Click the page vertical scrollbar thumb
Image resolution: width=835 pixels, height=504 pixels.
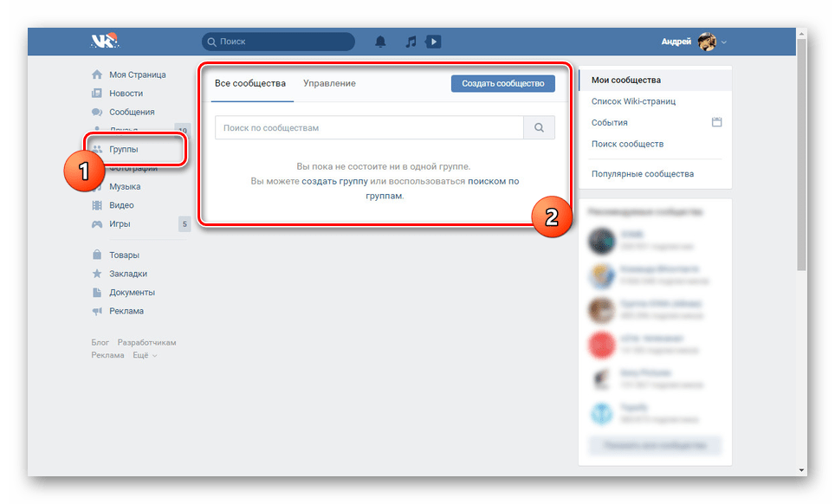tap(801, 154)
